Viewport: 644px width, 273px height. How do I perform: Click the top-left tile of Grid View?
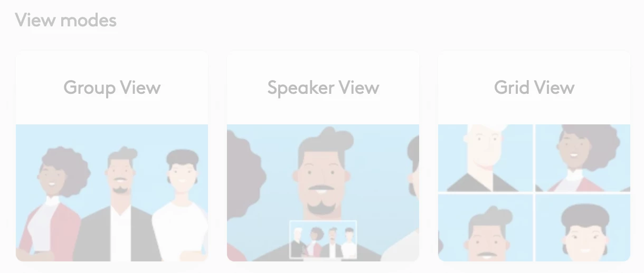(486, 158)
